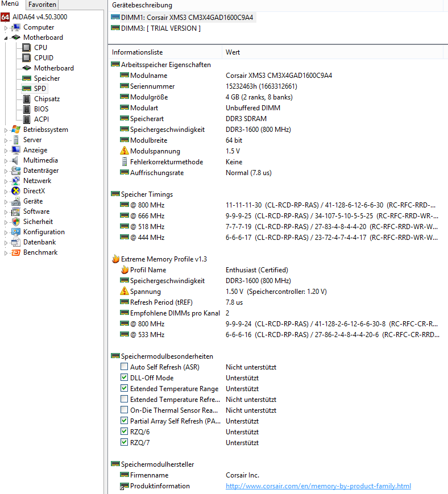
Task: Select DIMM1: Corsair XMS3 device entry
Action: point(182,17)
